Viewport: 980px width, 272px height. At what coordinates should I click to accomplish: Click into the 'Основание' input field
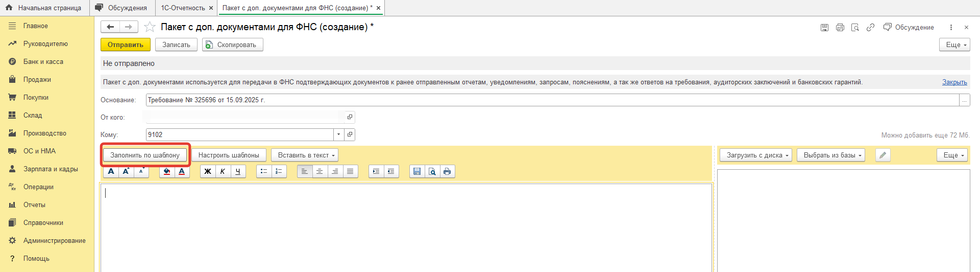click(x=551, y=100)
